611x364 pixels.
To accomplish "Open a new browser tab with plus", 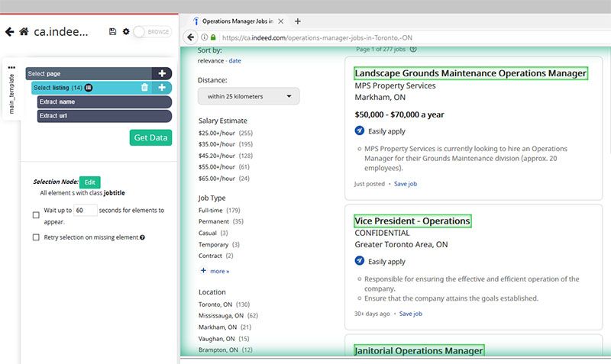I will tap(298, 21).
